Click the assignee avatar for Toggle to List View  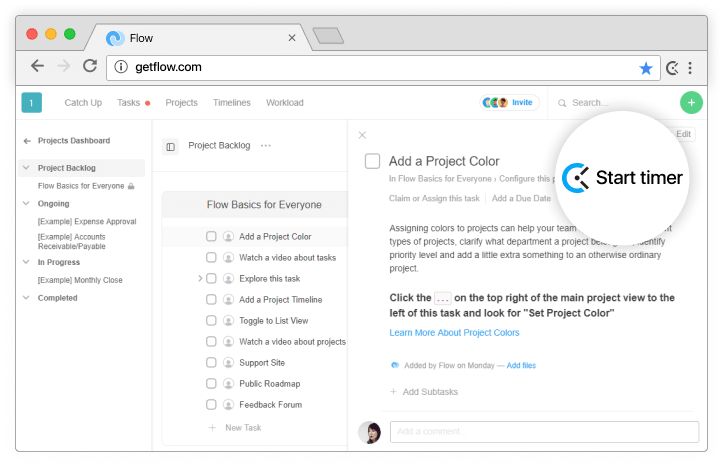click(228, 320)
